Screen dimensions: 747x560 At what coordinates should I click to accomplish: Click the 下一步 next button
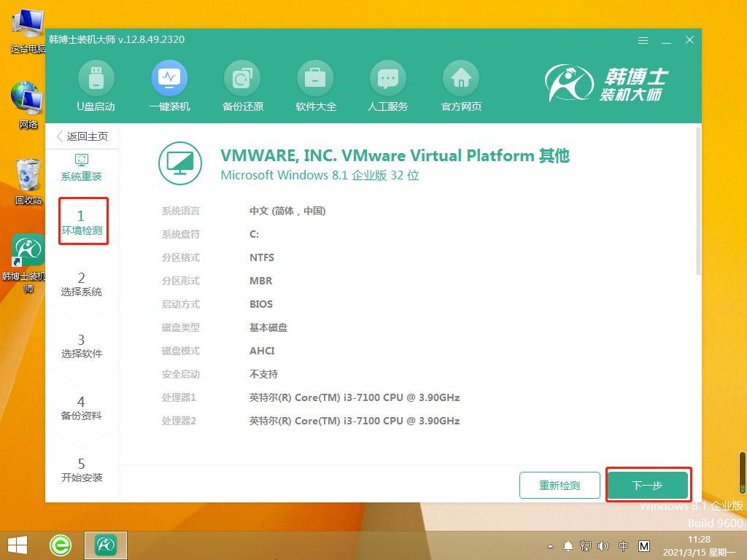(648, 484)
